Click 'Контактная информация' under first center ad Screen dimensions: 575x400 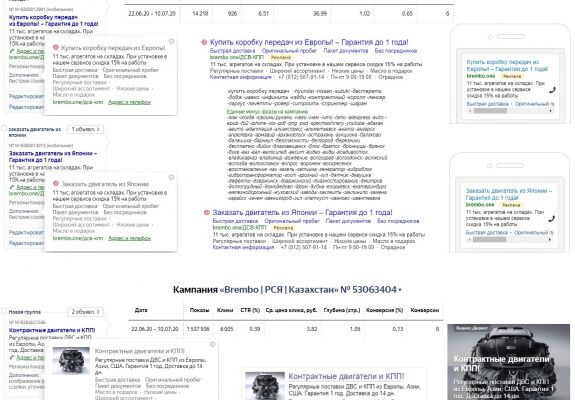[x=241, y=77]
